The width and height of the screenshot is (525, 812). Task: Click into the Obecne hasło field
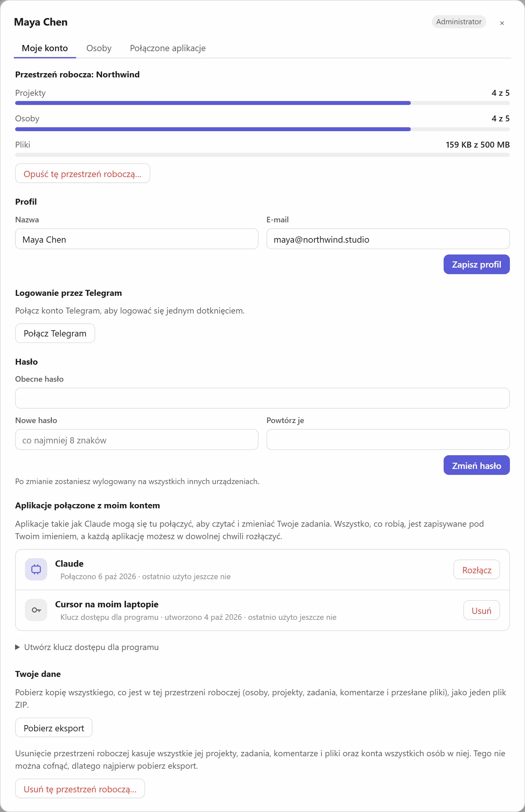[x=262, y=398]
